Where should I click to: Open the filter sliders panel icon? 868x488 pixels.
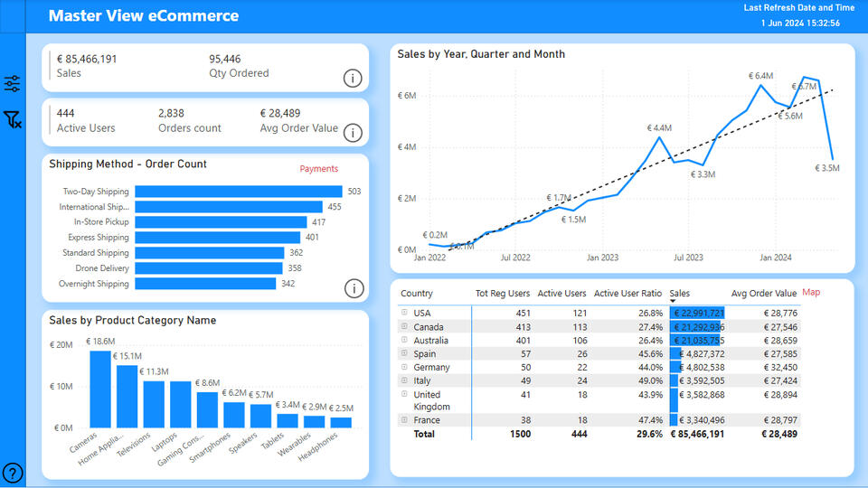click(x=13, y=84)
